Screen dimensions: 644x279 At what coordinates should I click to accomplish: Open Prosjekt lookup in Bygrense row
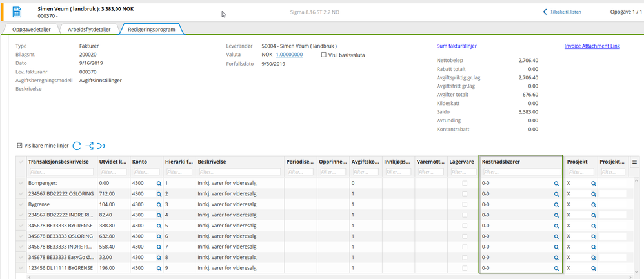tap(594, 204)
